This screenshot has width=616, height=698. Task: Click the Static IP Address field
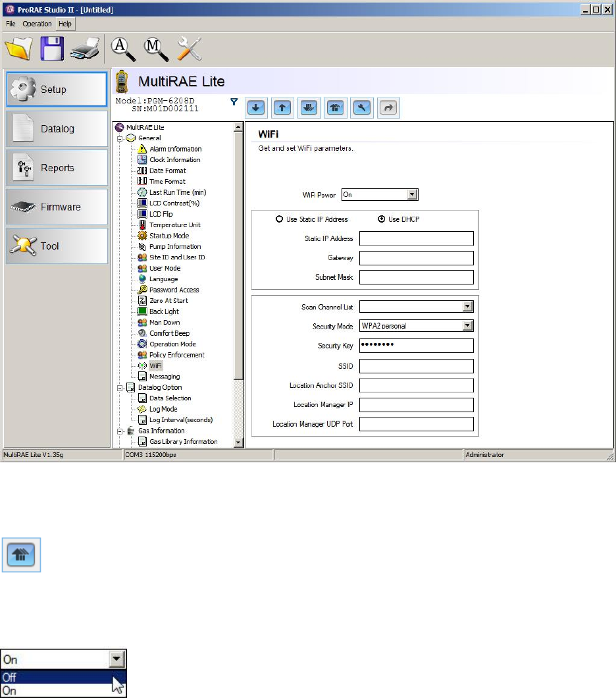coord(417,238)
